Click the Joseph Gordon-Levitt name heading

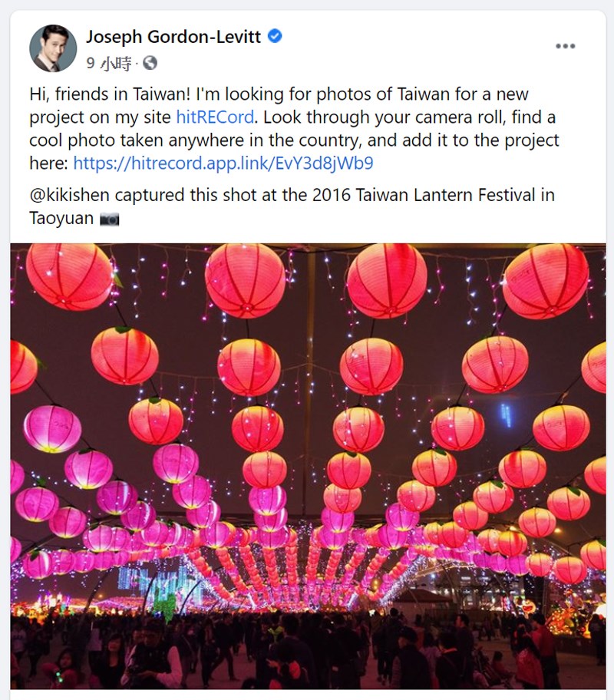click(x=173, y=37)
